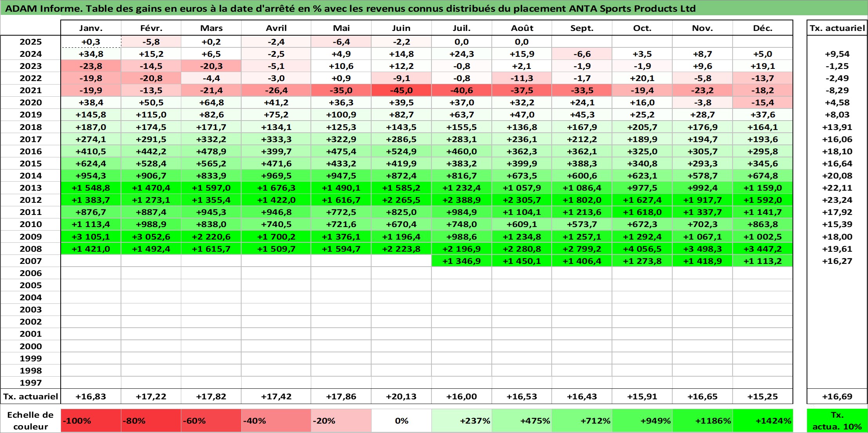
Task: Select the +1 676,3 cell
Action: click(x=276, y=188)
